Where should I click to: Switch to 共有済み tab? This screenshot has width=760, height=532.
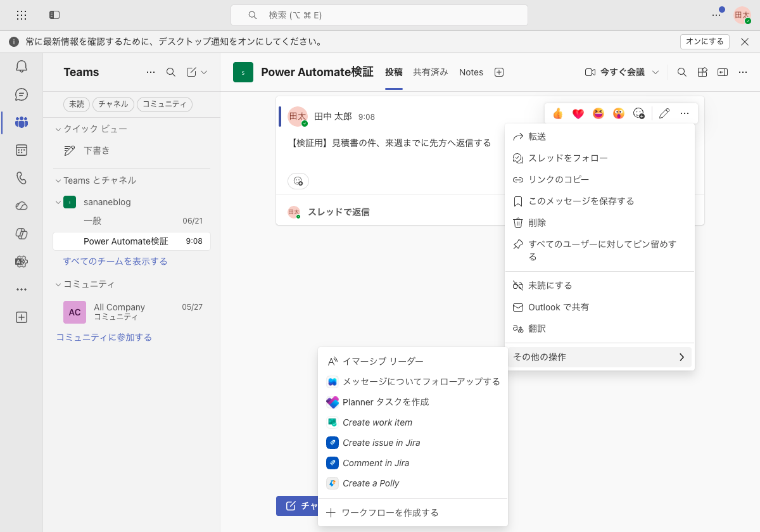click(431, 72)
